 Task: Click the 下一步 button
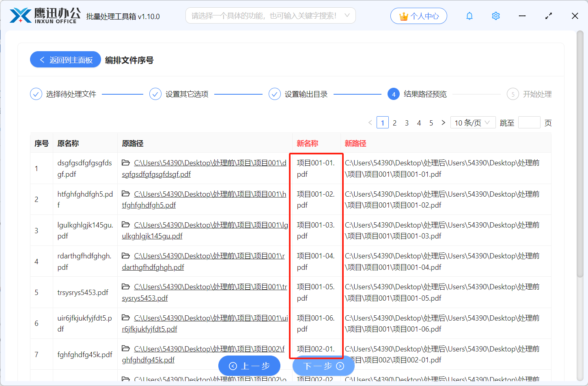click(323, 365)
